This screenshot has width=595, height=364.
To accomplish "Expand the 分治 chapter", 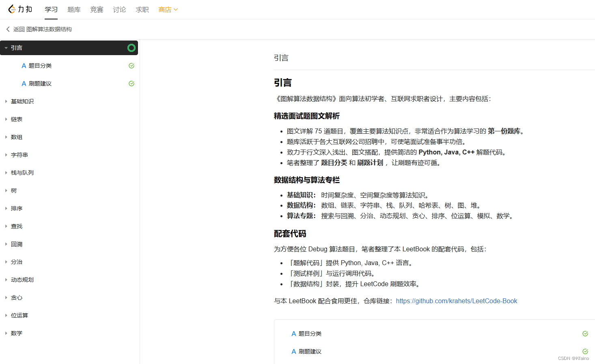I will pos(6,262).
